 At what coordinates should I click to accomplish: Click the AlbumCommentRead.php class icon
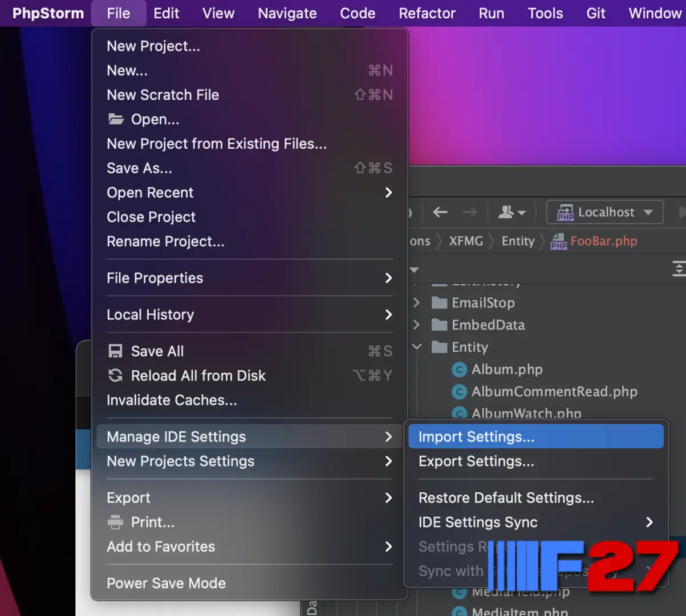pyautogui.click(x=459, y=392)
